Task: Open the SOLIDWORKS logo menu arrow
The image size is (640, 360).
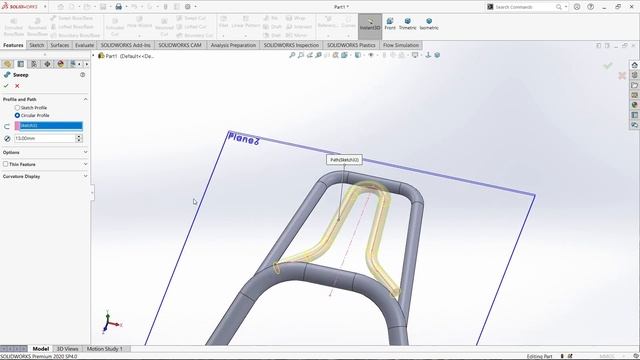Action: (45, 7)
